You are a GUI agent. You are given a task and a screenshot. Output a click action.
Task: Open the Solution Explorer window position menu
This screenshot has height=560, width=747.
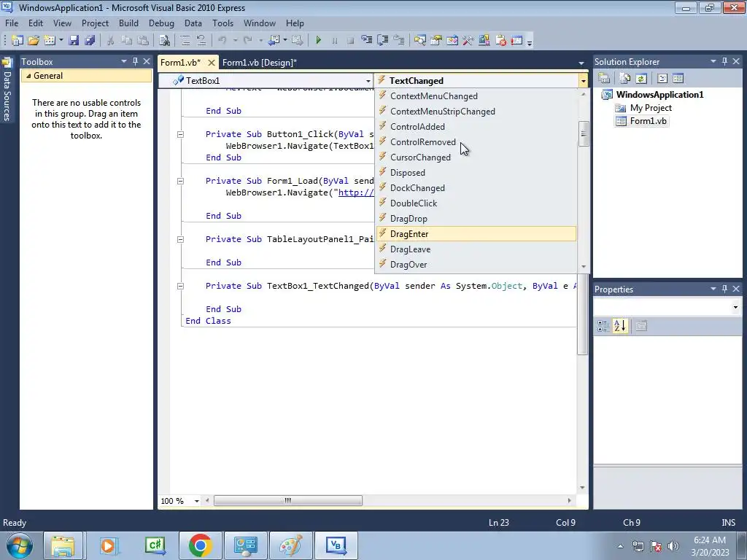pos(713,61)
